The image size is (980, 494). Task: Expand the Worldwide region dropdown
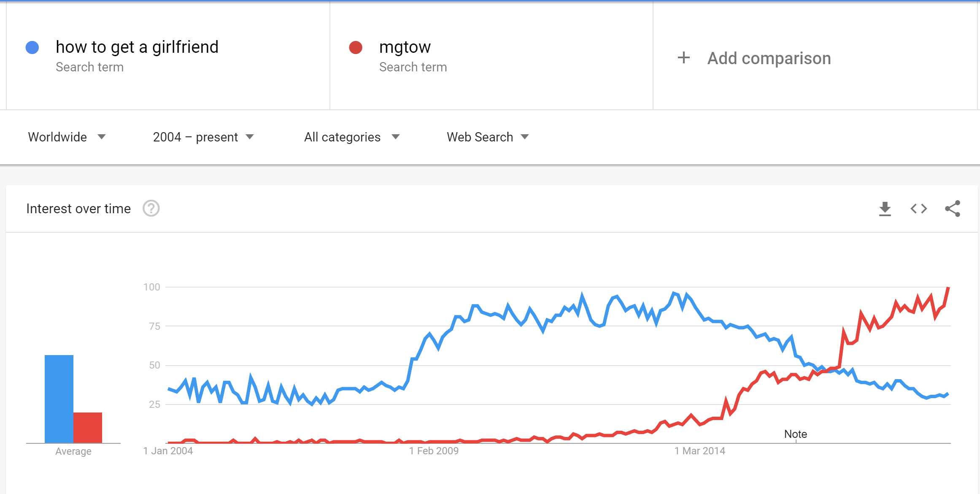click(67, 137)
